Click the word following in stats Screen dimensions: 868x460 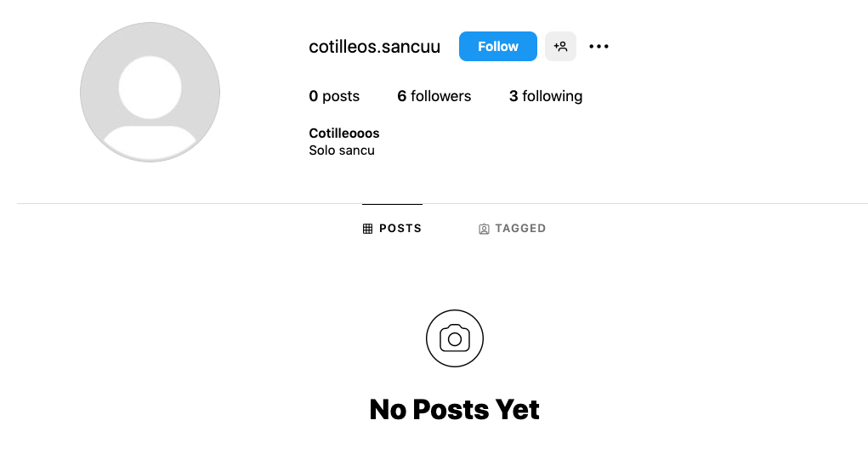pyautogui.click(x=552, y=96)
